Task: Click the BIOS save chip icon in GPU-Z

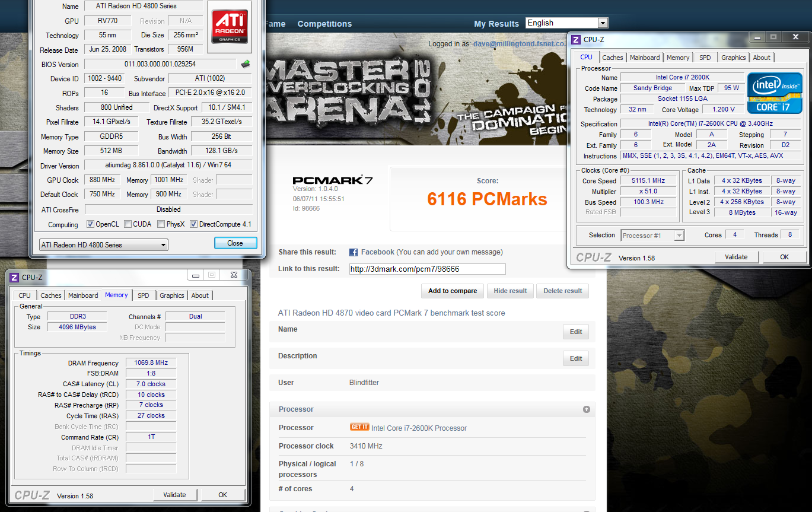Action: (x=246, y=63)
